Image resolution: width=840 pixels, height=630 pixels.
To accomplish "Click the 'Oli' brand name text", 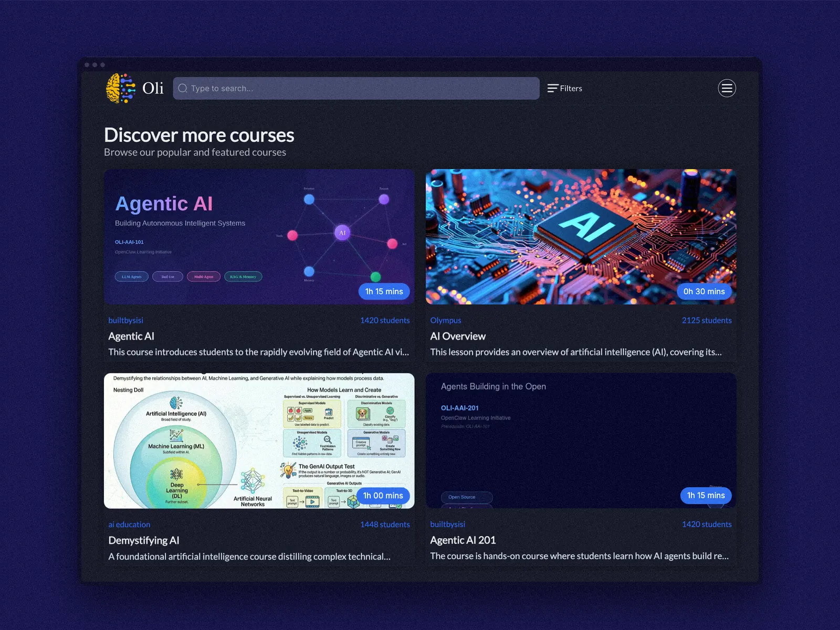I will 153,88.
